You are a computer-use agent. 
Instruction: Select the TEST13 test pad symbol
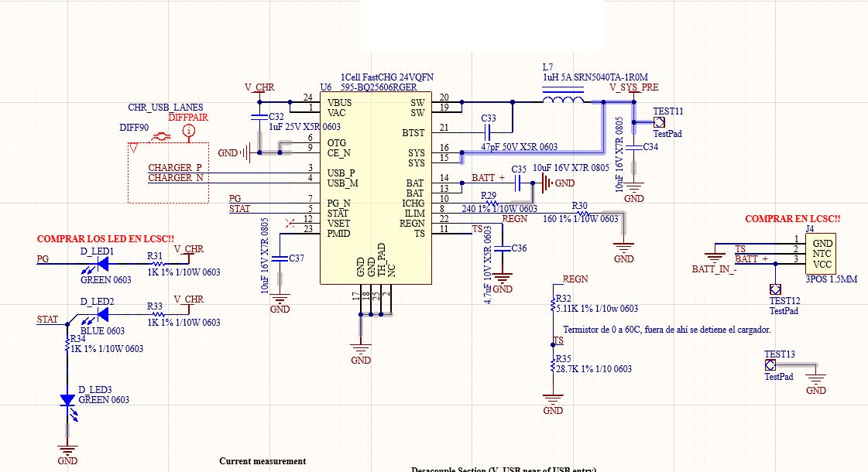tap(770, 365)
